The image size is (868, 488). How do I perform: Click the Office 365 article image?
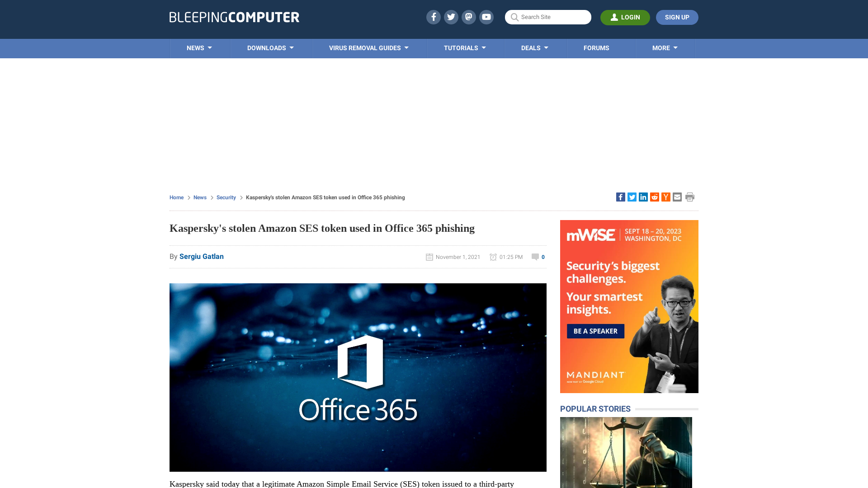click(x=358, y=377)
